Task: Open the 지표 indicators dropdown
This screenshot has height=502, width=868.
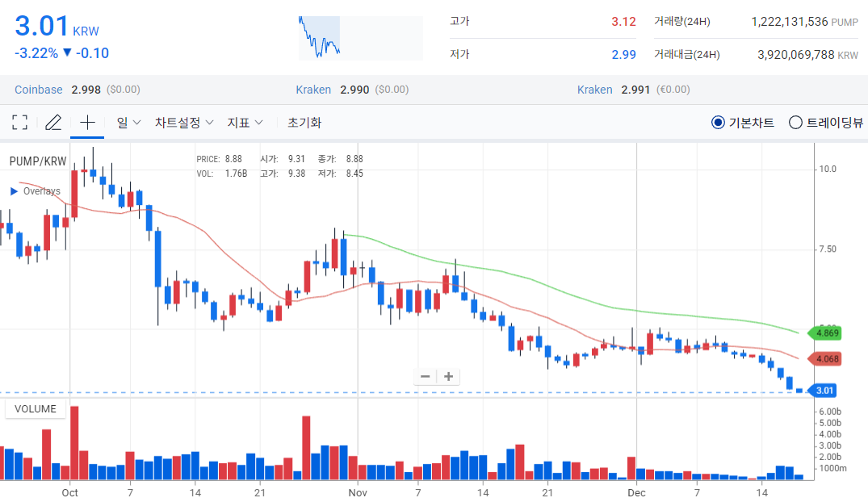Action: (245, 123)
